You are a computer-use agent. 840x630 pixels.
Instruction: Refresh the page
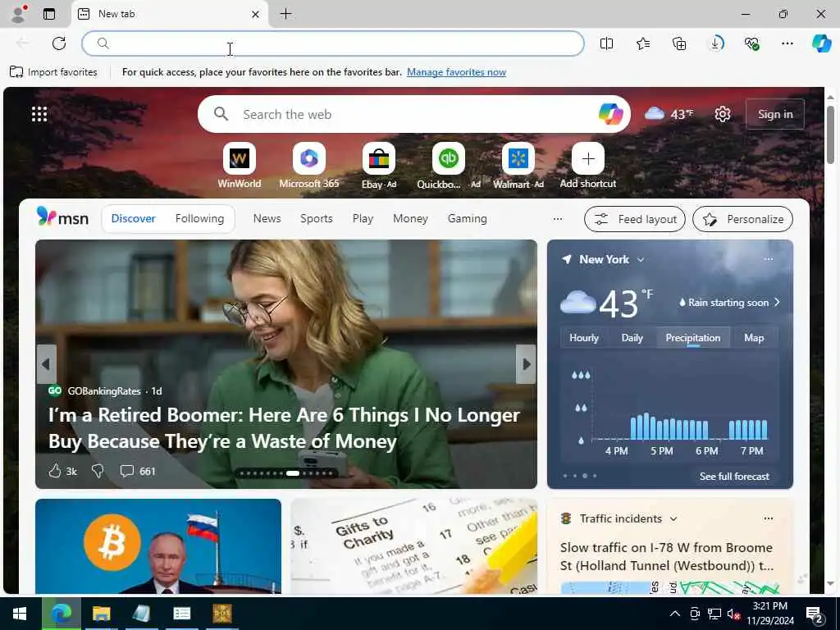[59, 43]
